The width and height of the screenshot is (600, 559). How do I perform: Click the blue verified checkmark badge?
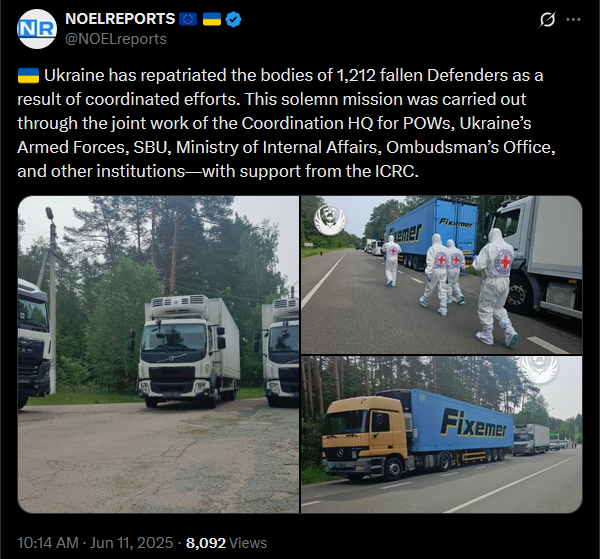click(233, 19)
